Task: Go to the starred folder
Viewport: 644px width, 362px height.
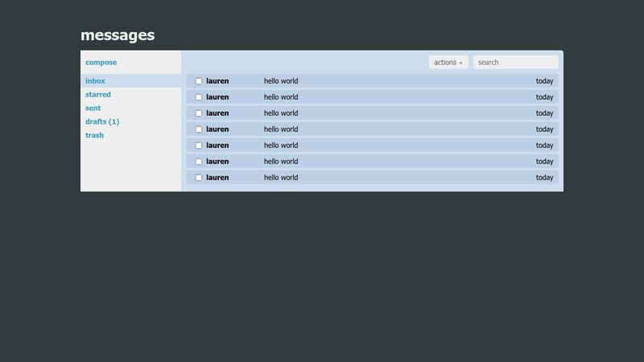Action: pos(98,95)
